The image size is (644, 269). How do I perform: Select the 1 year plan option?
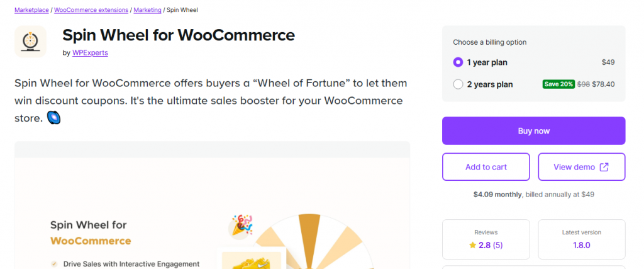[458, 62]
